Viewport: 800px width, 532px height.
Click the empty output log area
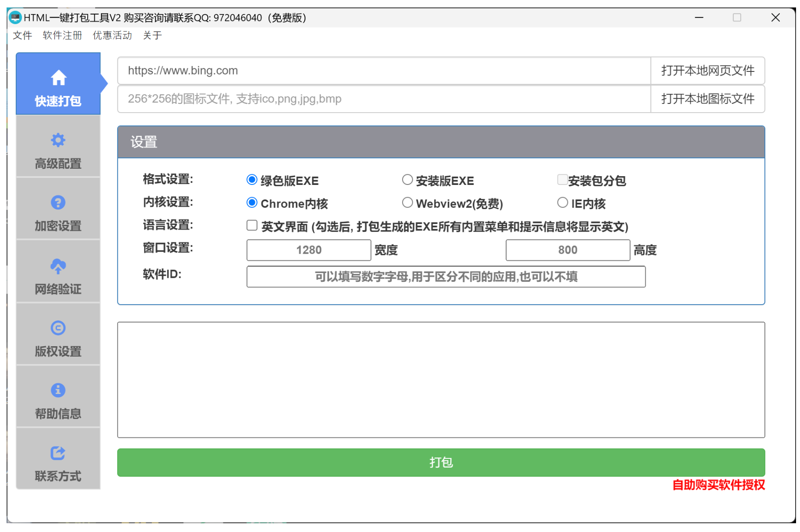[x=441, y=380]
